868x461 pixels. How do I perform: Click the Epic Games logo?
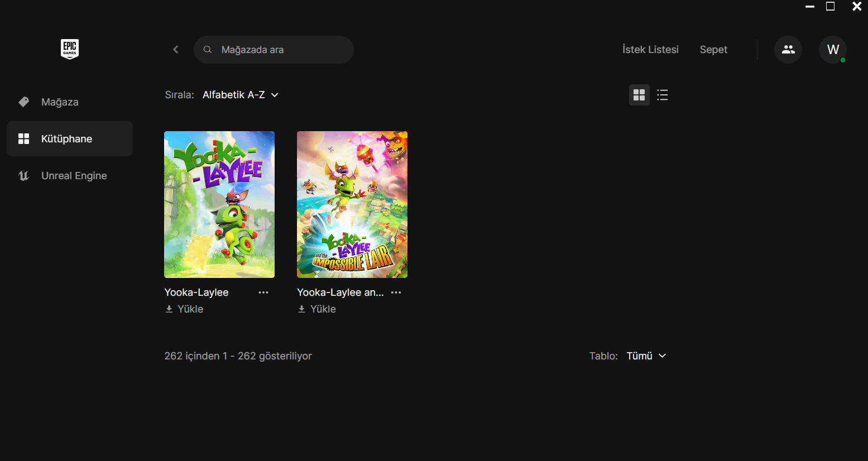[x=70, y=49]
